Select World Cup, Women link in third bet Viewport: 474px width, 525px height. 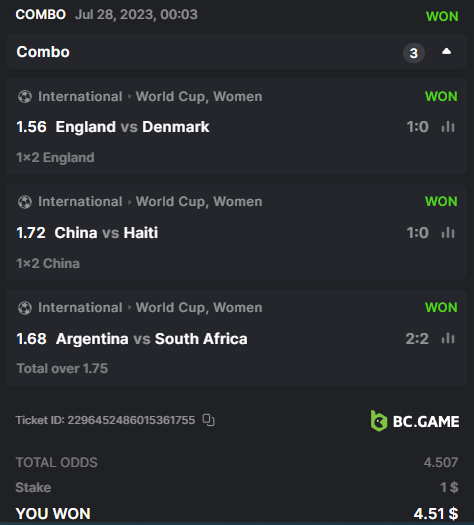click(199, 308)
